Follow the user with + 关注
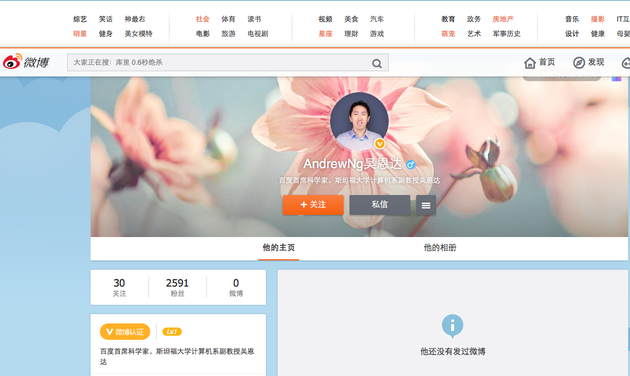 point(313,205)
